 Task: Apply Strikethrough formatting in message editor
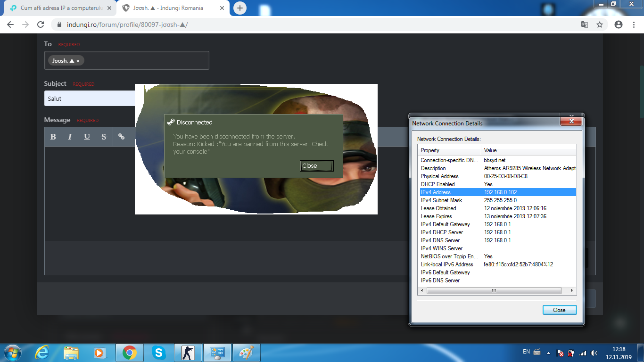(104, 137)
